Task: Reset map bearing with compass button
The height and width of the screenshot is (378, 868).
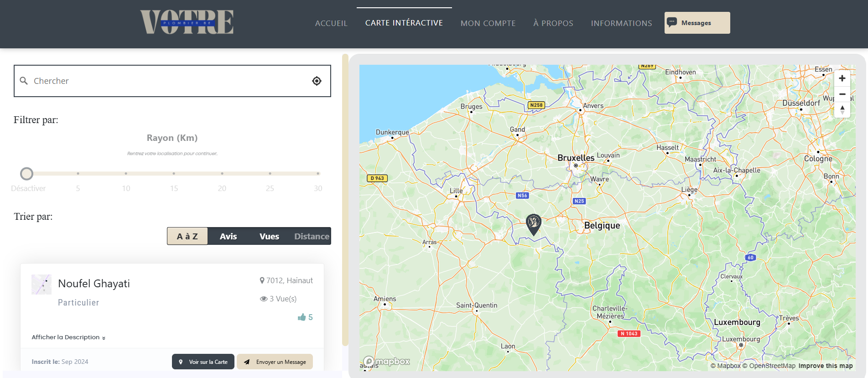Action: [x=842, y=110]
